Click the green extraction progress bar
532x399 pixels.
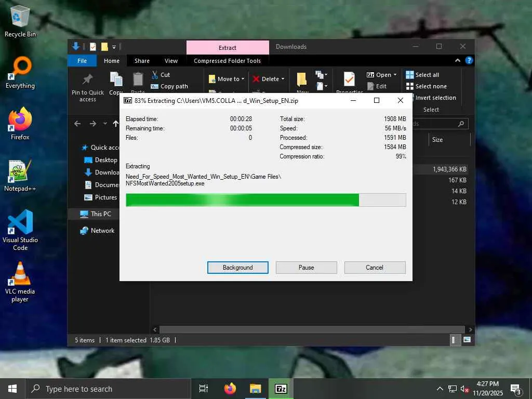(x=265, y=200)
